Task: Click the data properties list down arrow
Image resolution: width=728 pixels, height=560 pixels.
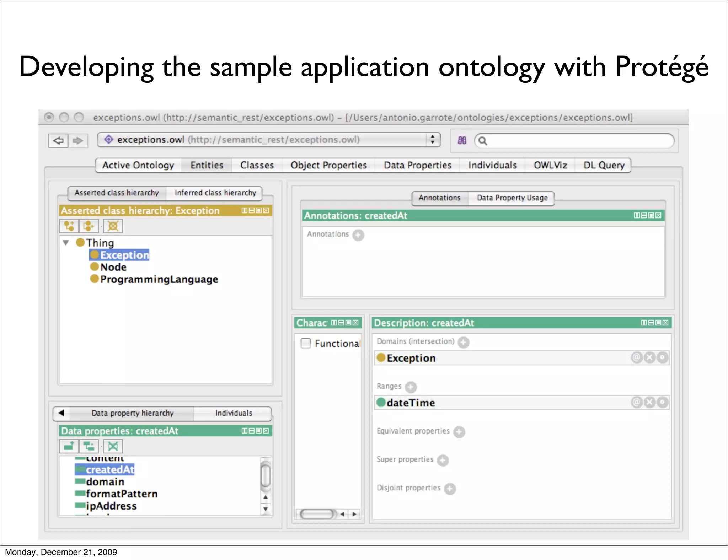Action: [266, 509]
